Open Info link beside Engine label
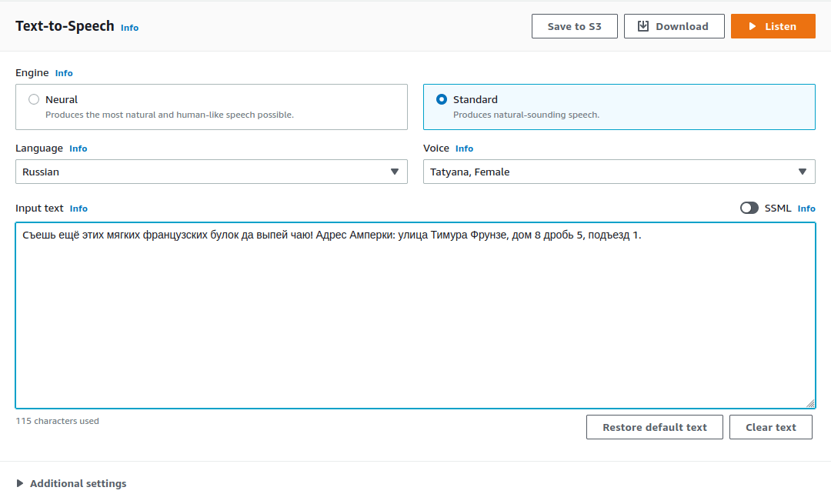831x504 pixels. 64,73
